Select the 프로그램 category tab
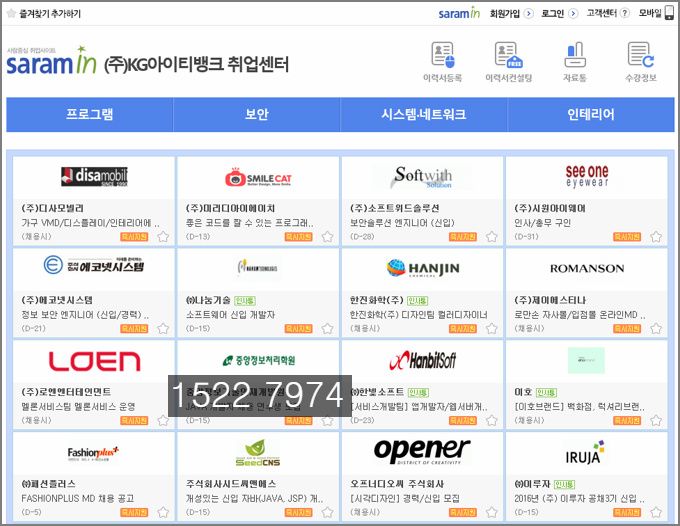Screen dimensions: 680x526 click(x=90, y=114)
